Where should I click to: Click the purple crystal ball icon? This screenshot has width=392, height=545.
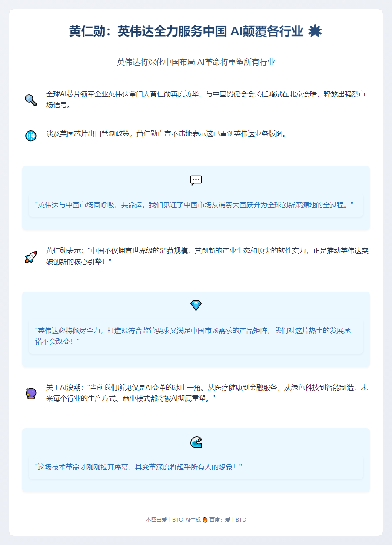tap(31, 393)
